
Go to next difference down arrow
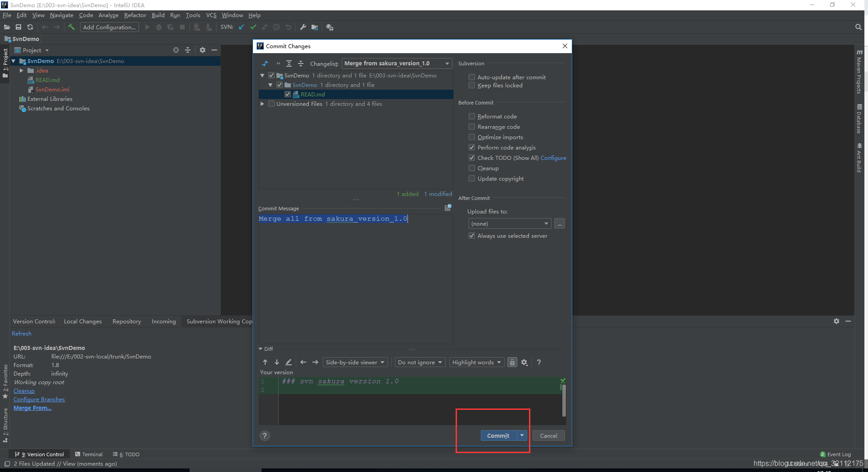[x=277, y=362]
